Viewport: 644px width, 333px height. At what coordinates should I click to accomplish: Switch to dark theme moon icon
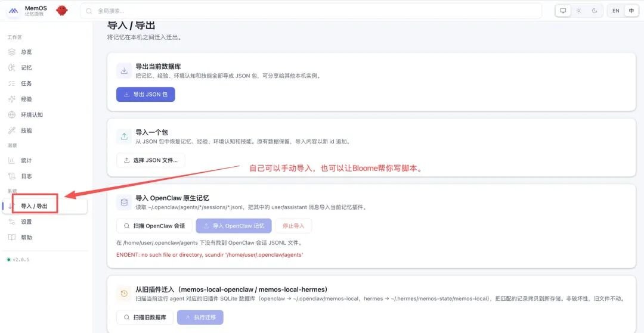coord(595,11)
